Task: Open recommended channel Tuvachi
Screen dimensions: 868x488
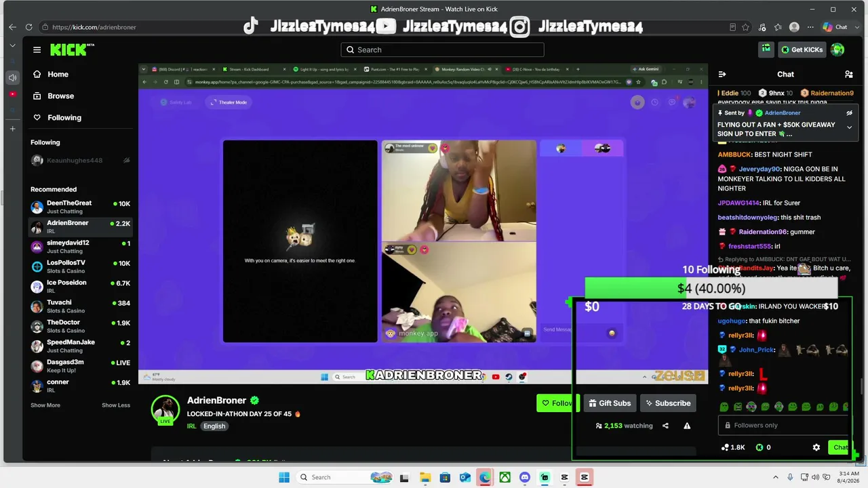Action: click(80, 306)
